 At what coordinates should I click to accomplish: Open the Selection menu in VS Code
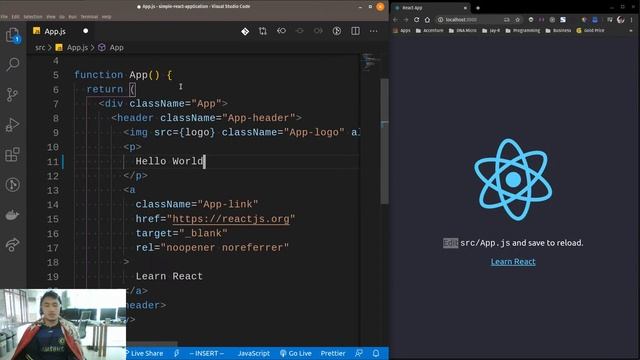(x=33, y=17)
